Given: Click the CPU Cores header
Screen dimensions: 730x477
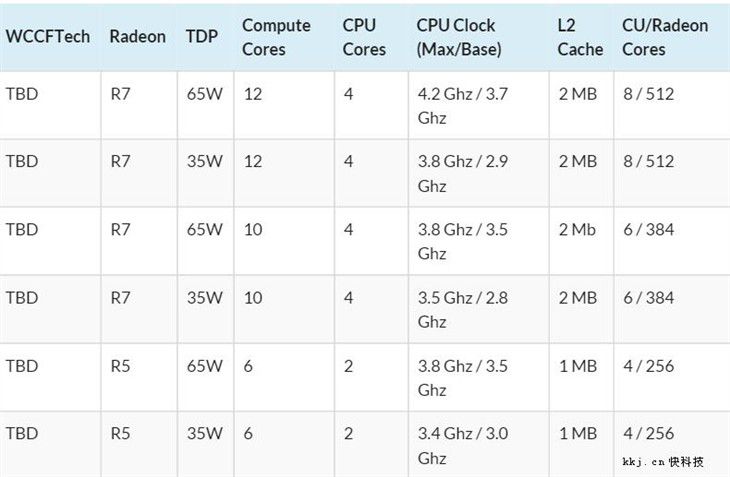Looking at the screenshot, I should click(x=364, y=37).
